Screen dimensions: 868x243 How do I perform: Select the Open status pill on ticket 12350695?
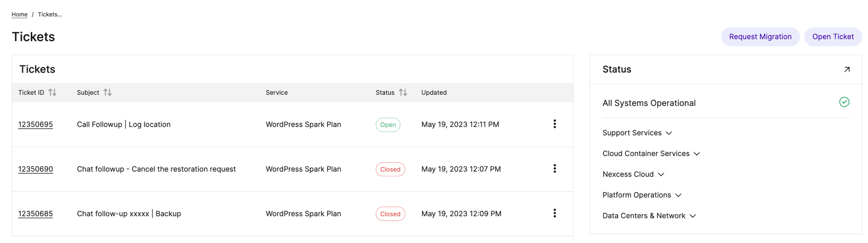click(388, 124)
